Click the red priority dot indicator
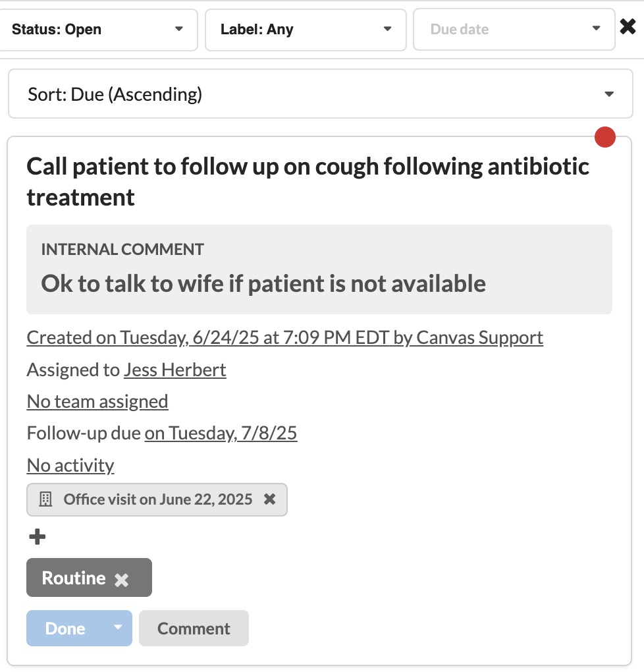The image size is (644, 672). pos(604,137)
